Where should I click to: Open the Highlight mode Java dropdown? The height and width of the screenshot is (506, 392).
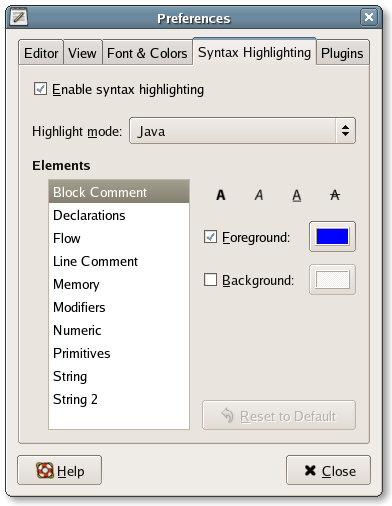[242, 131]
